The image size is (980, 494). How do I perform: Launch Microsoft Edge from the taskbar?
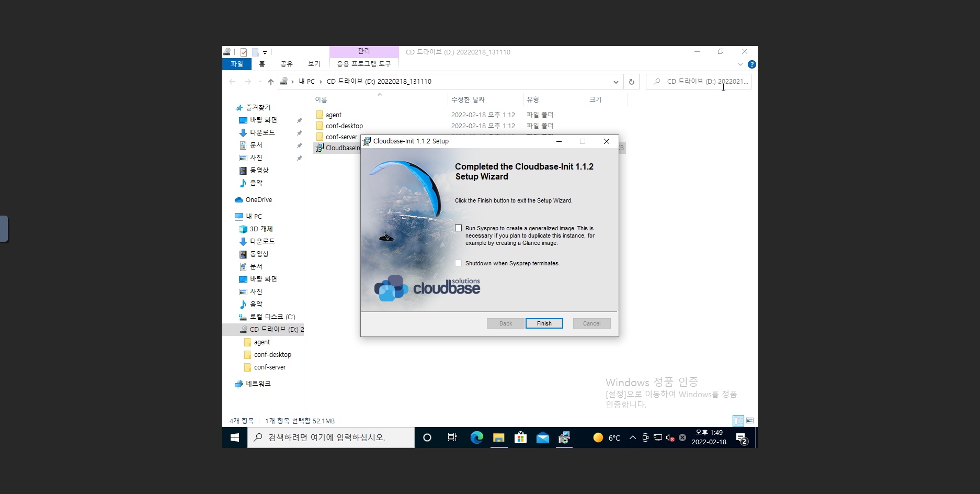click(476, 437)
